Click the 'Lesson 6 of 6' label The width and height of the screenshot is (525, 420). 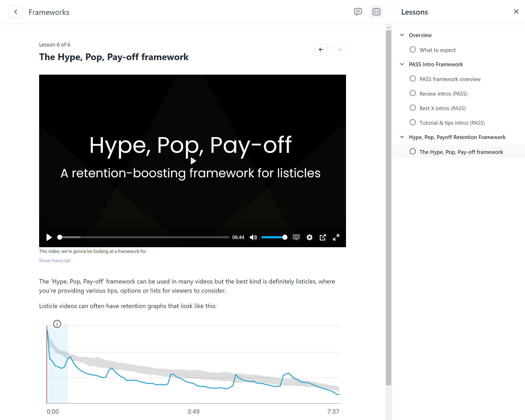(x=55, y=45)
